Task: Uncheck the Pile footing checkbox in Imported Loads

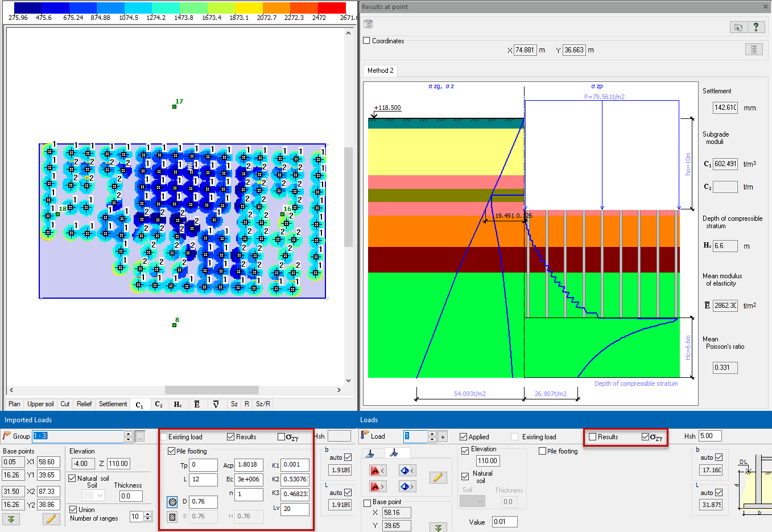Action: pos(171,451)
